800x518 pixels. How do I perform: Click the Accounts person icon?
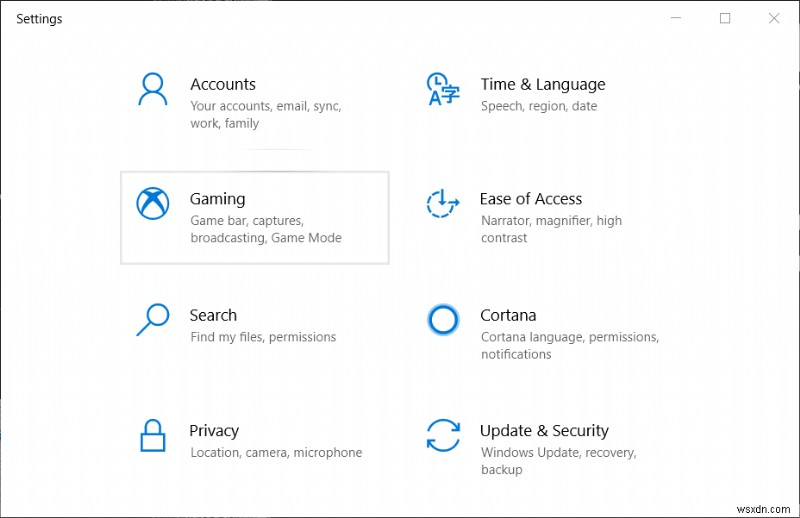coord(152,89)
